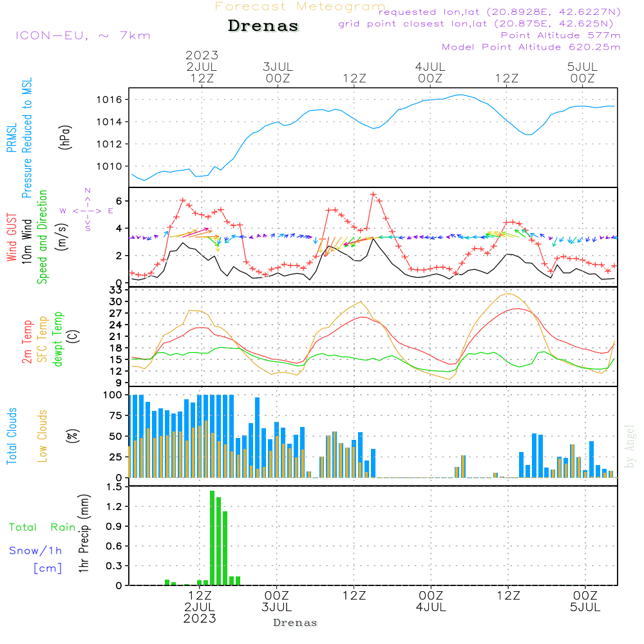The width and height of the screenshot is (644, 644).
Task: Click the N-E-S-W compass rose legend
Action: tap(87, 210)
